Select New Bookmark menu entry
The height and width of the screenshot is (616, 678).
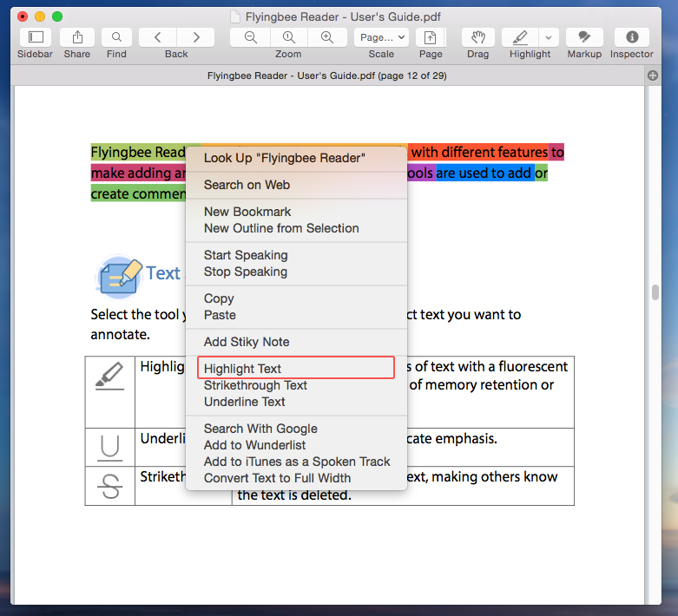[x=296, y=212]
